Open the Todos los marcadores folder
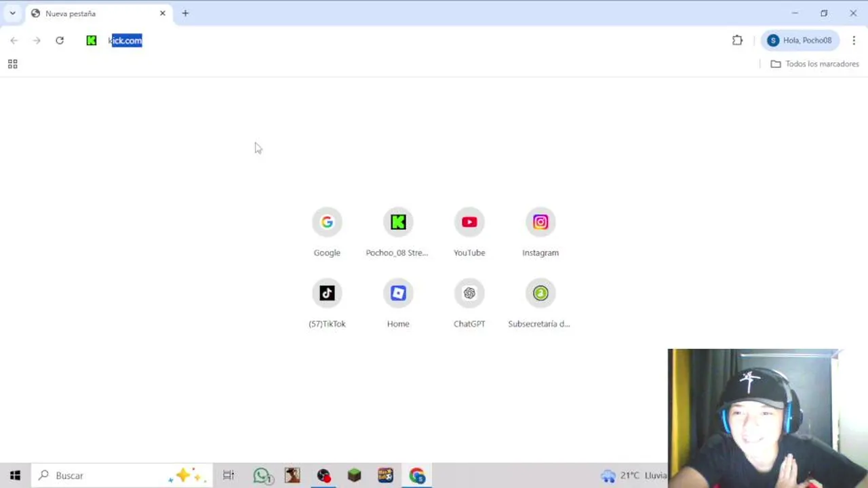The width and height of the screenshot is (868, 488). (x=815, y=64)
